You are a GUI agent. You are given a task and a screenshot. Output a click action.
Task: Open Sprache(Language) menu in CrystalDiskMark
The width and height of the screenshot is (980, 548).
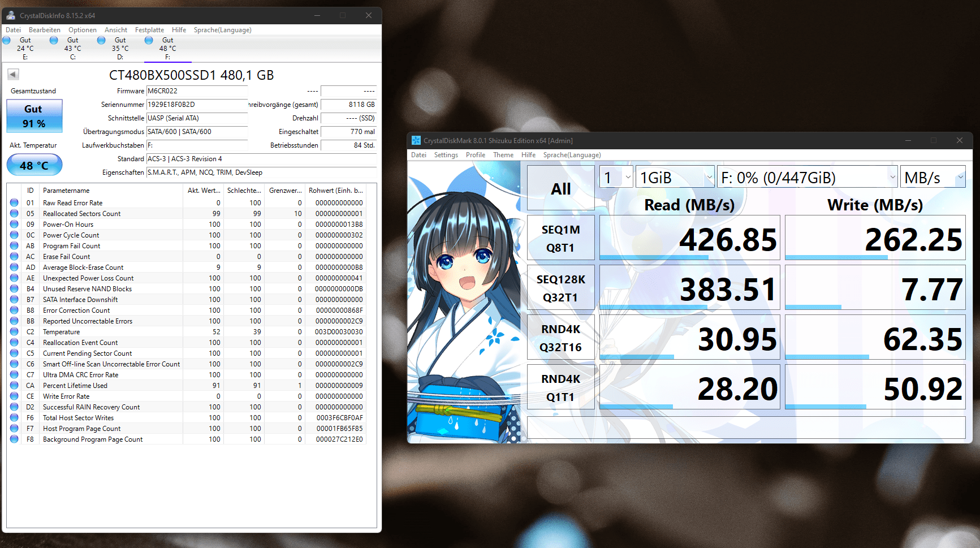(x=572, y=155)
